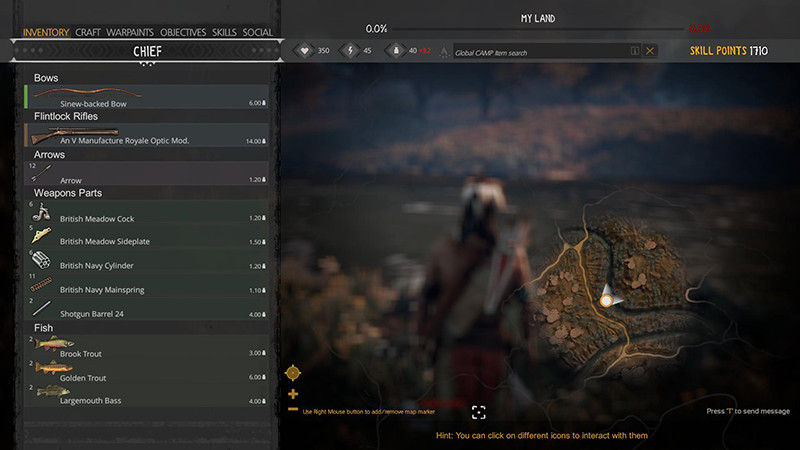Select the Sinew-backed Bow item
Image resolution: width=800 pixels, height=450 pixels.
pos(147,96)
